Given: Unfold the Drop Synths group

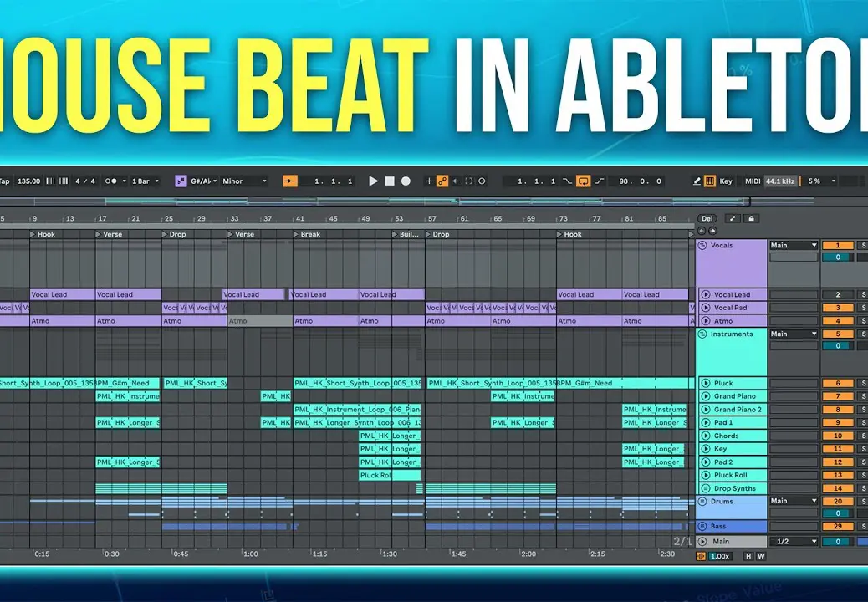Looking at the screenshot, I should point(706,488).
